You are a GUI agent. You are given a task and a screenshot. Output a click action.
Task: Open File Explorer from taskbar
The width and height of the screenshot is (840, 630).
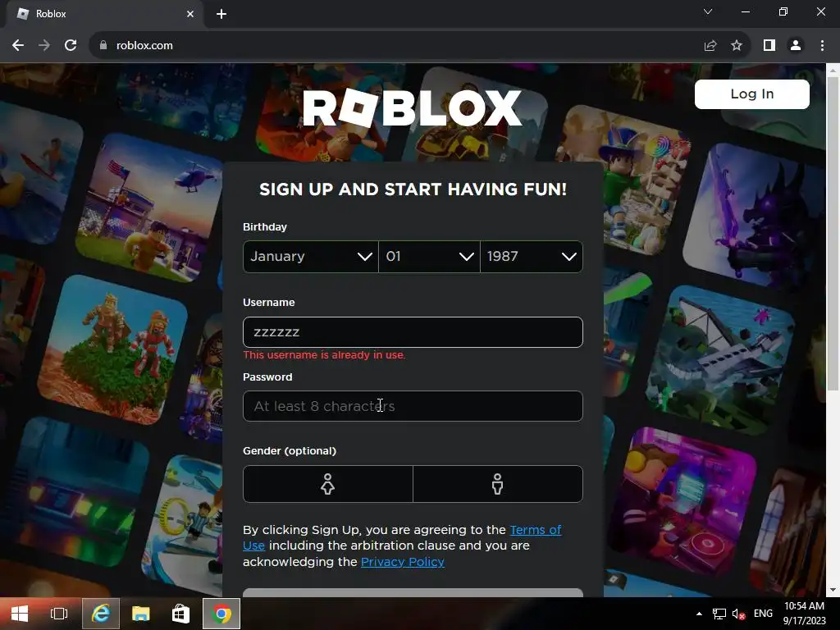point(141,614)
